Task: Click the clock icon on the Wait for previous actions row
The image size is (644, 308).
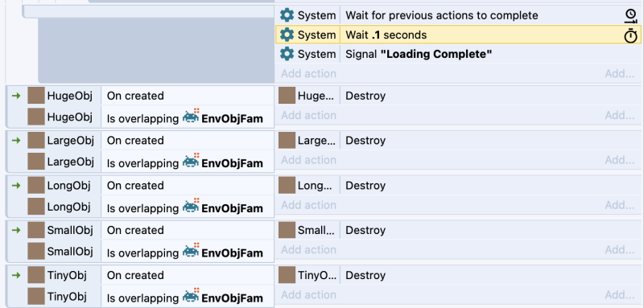Action: pos(630,15)
